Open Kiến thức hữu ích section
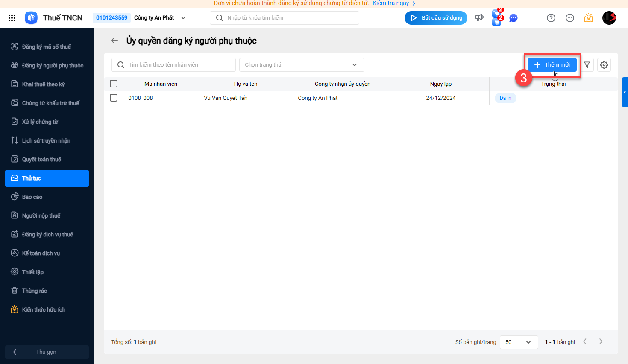Viewport: 628px width, 364px height. pos(47,309)
